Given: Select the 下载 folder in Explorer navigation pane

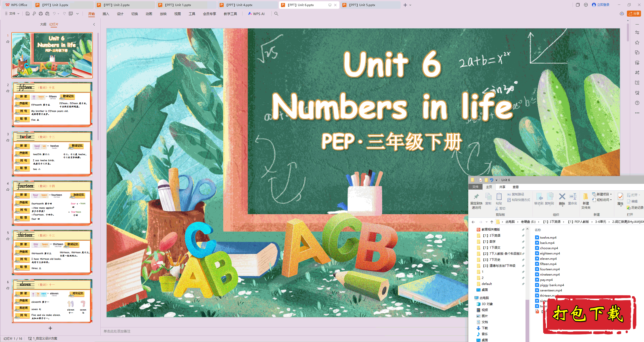Looking at the screenshot, I should pos(482,328).
